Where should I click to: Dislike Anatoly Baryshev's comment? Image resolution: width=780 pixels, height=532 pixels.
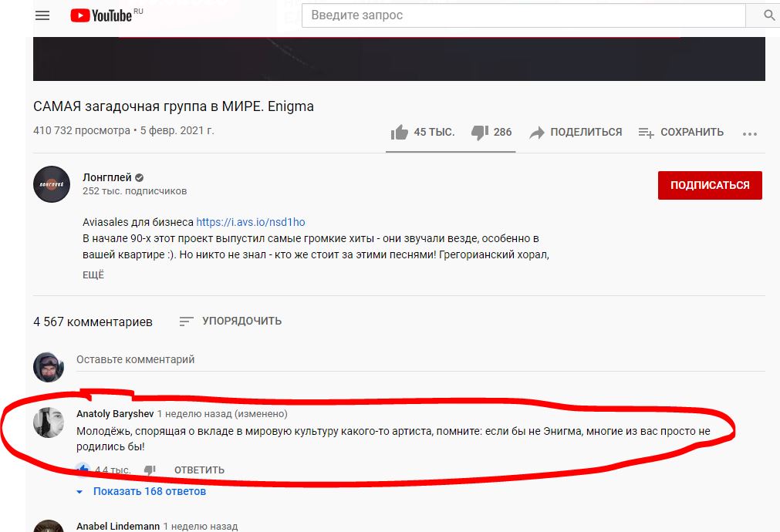click(150, 470)
